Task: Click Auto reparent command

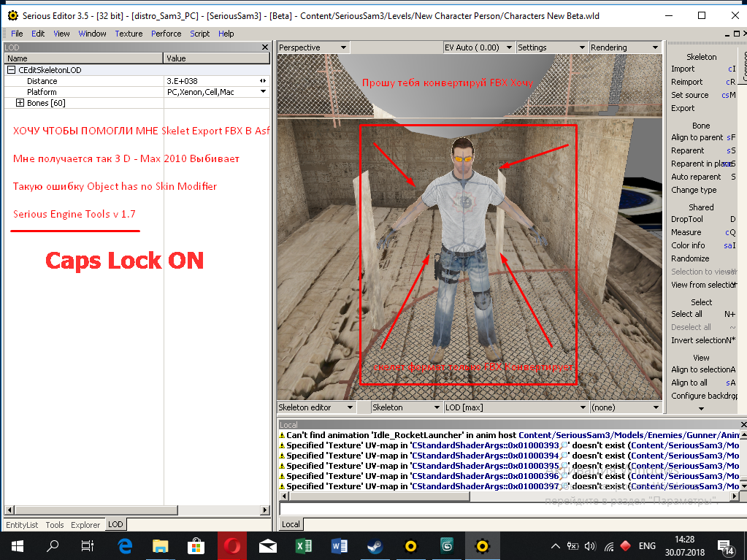Action: (x=696, y=177)
